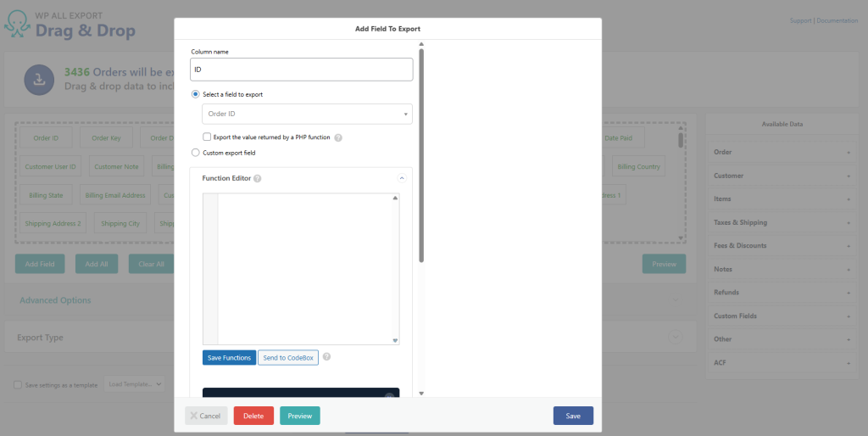Click the help icon beside Send to CodeBox
868x436 pixels.
coord(326,357)
